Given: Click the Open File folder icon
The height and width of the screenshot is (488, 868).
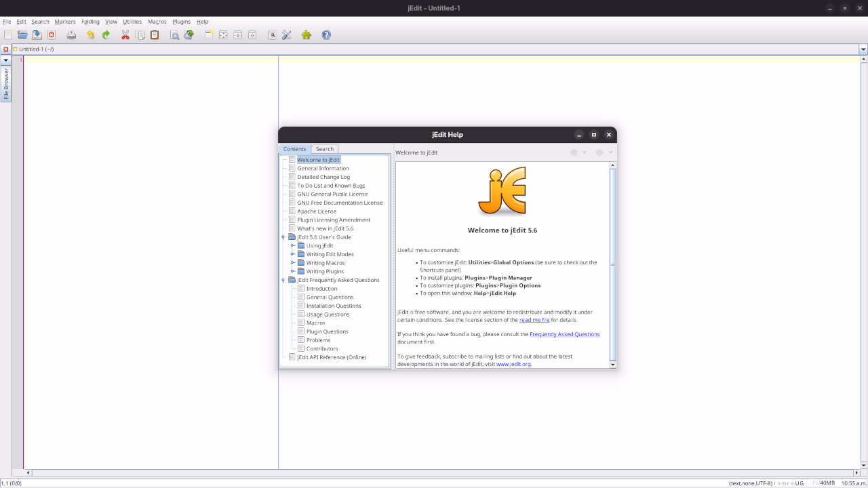Looking at the screenshot, I should tap(22, 35).
